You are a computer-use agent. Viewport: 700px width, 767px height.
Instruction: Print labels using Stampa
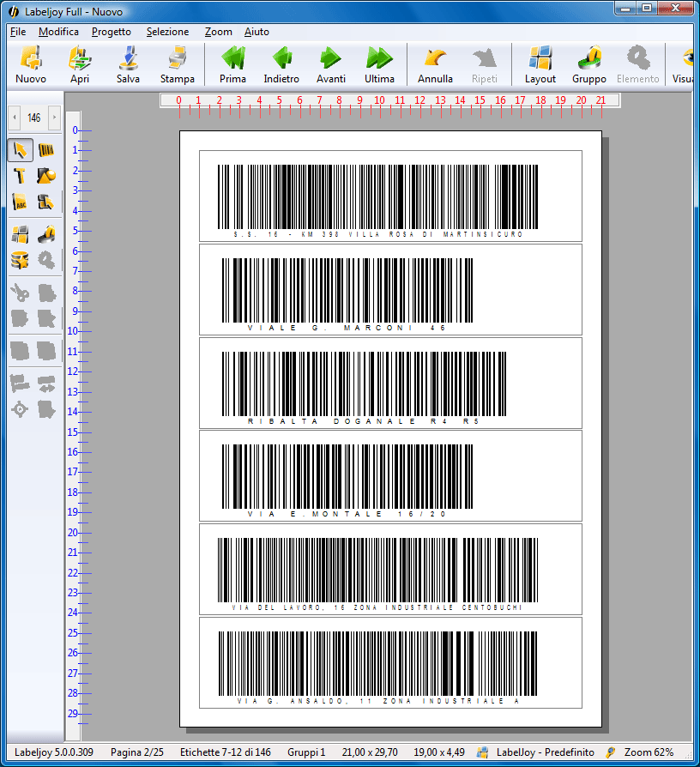coord(177,64)
